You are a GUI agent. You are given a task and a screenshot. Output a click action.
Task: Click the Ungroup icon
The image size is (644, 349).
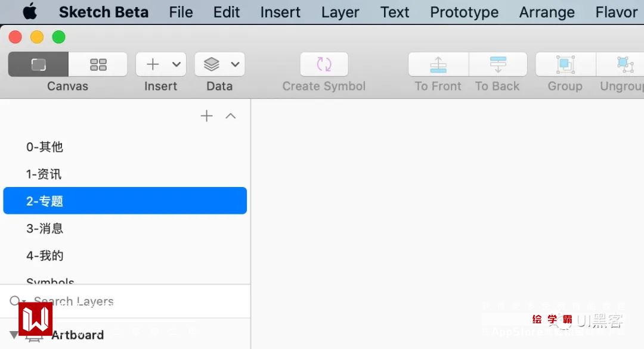[x=624, y=64]
